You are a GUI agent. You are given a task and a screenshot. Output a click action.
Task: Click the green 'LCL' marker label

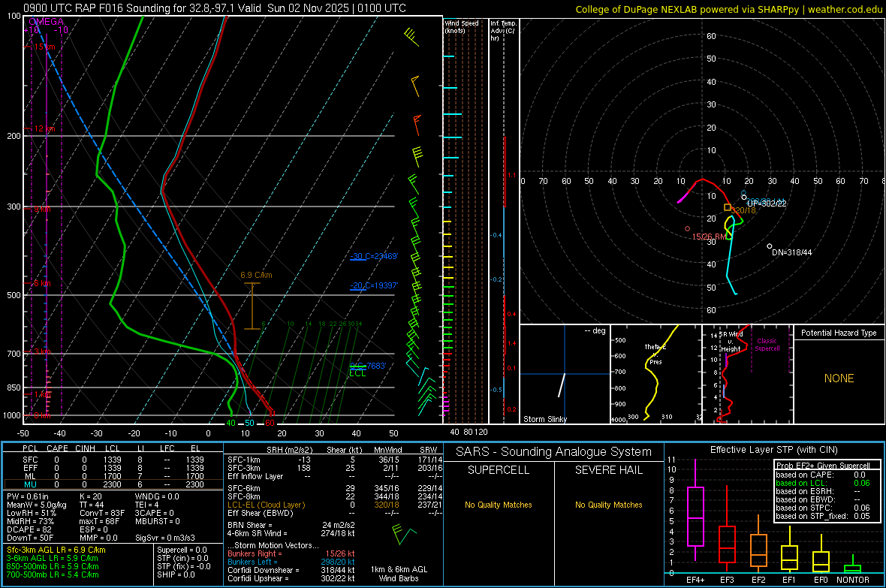click(357, 373)
